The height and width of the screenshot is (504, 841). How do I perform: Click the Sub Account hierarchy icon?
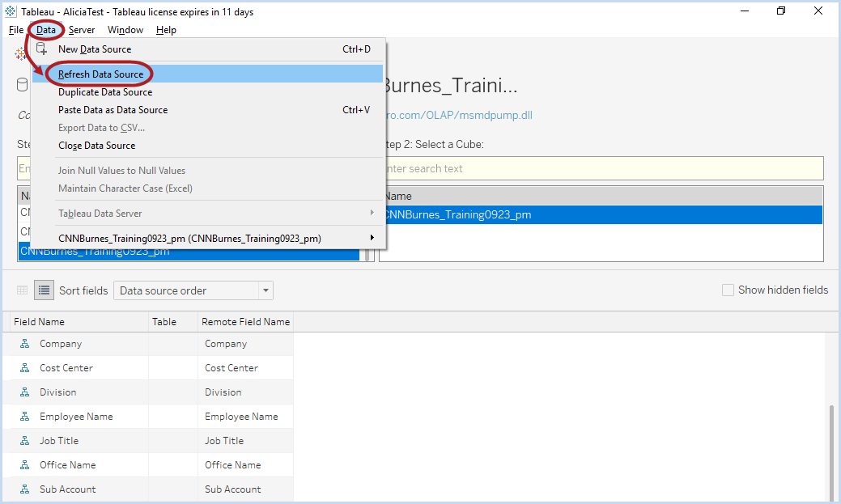(24, 489)
